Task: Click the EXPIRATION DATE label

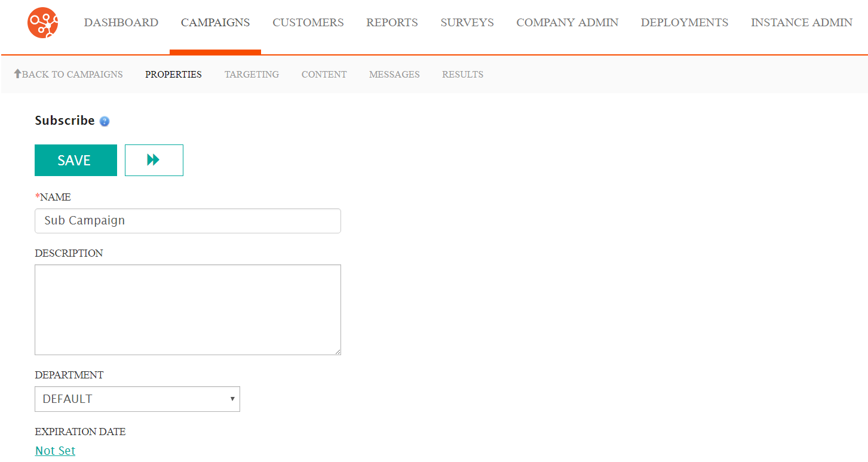Action: 80,432
